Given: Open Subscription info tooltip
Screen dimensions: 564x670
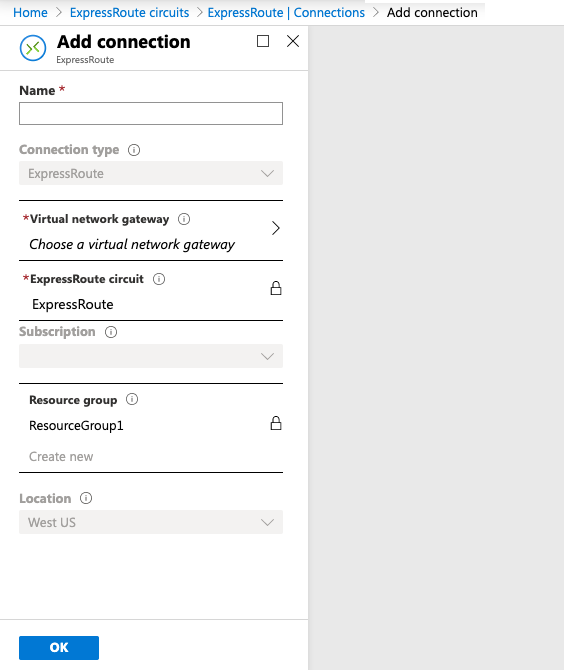Looking at the screenshot, I should (x=111, y=332).
